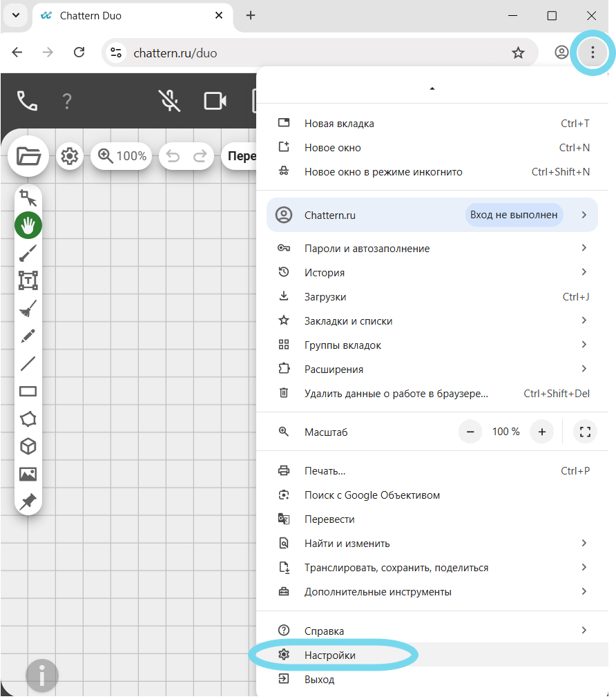Viewport: 616px width, 699px height.
Task: Select the rectangle shape tool
Action: point(28,392)
